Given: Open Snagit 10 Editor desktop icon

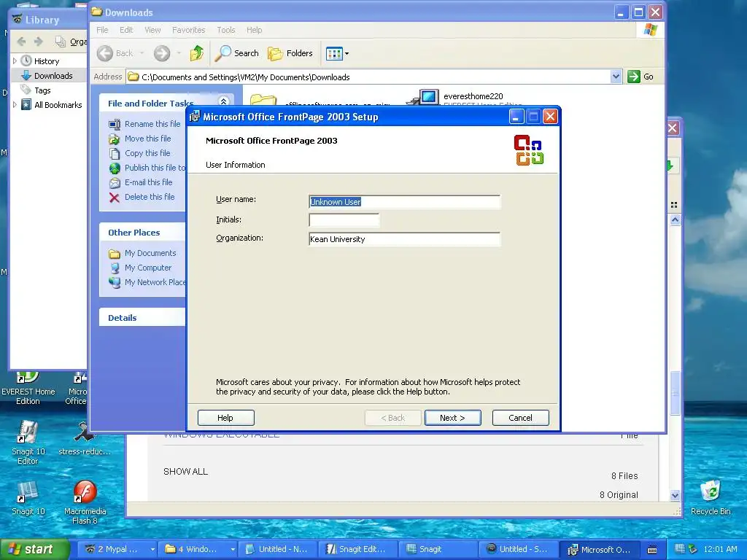Looking at the screenshot, I should point(28,443).
